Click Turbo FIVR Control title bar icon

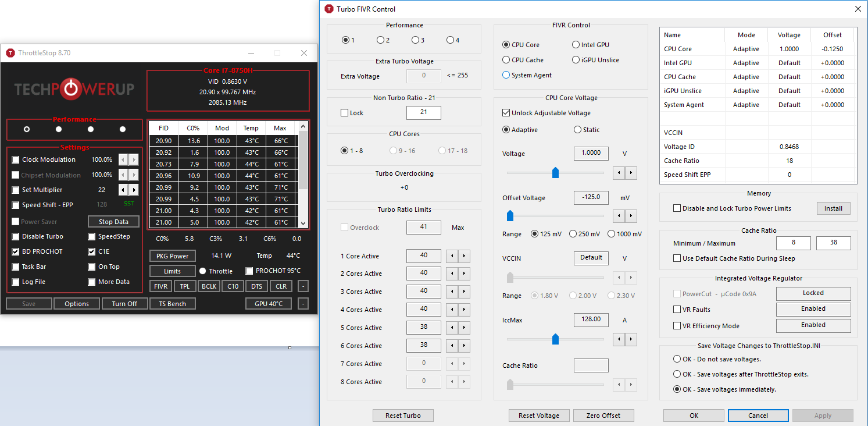click(330, 9)
